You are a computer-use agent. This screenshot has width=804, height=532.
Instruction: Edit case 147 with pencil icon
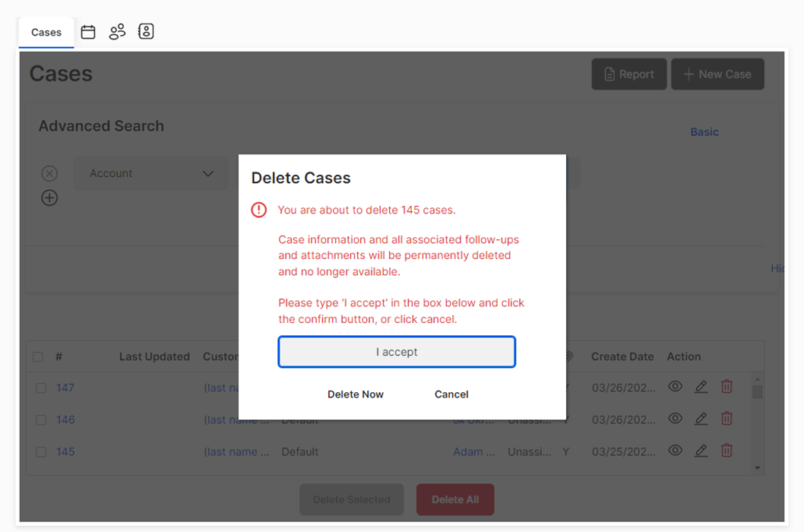[x=701, y=387]
